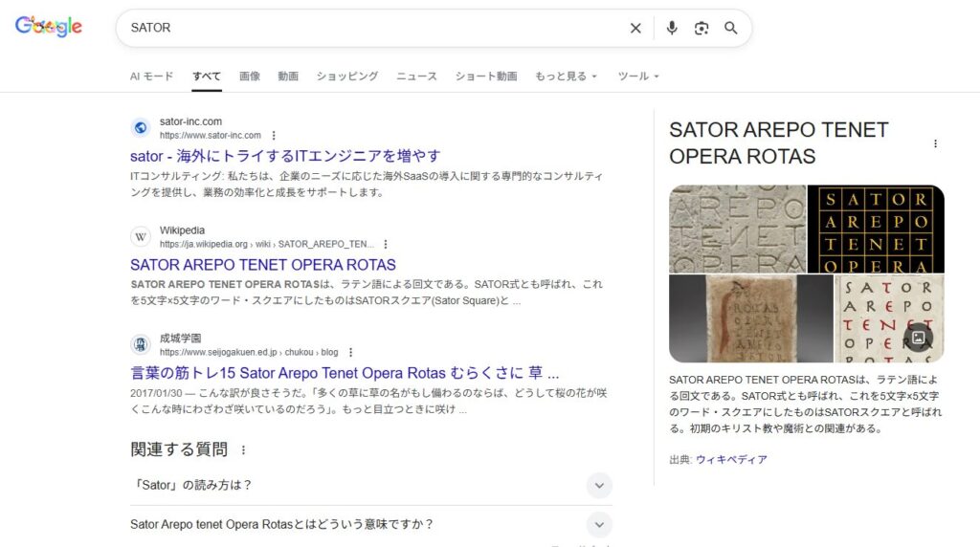Open three-dot menu beside 成城学園 result
Viewport: 980px width, 547px height.
(350, 352)
